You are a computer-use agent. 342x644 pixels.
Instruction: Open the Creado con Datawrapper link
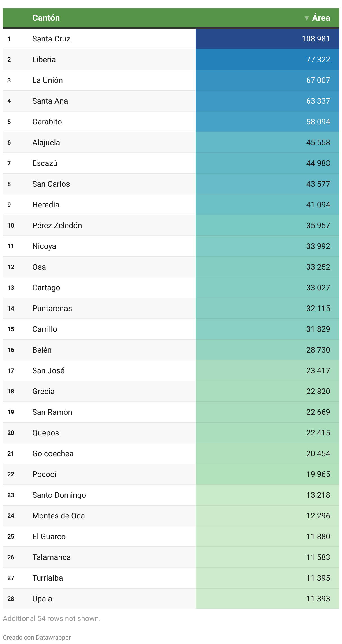(37, 637)
